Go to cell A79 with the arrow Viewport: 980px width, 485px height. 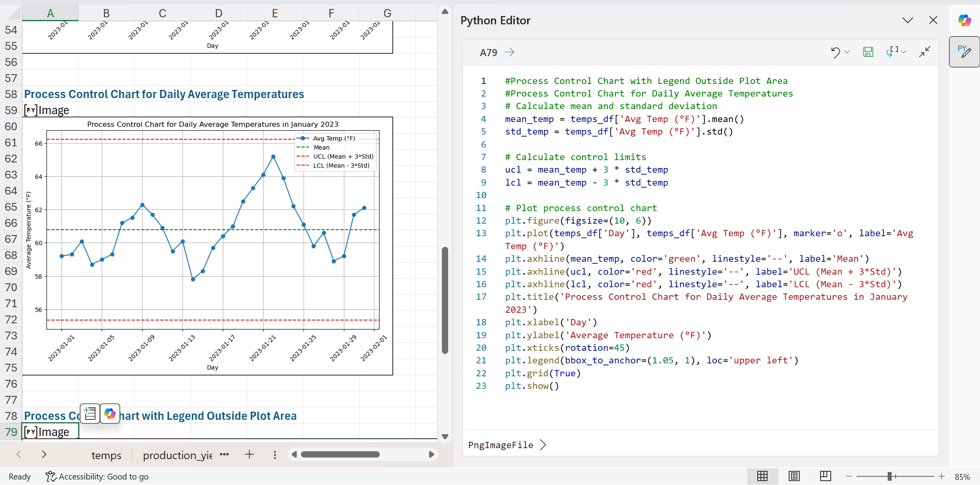pos(509,52)
